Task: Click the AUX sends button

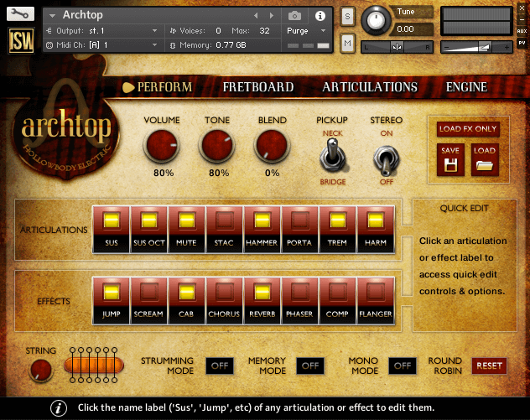Action: pos(522,31)
